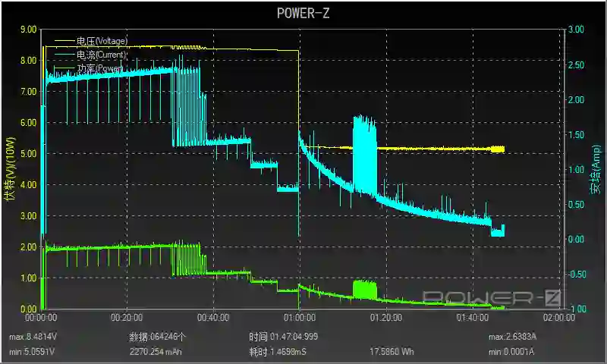Click the max:2.6383A current reading
607x364 pixels.
513,337
